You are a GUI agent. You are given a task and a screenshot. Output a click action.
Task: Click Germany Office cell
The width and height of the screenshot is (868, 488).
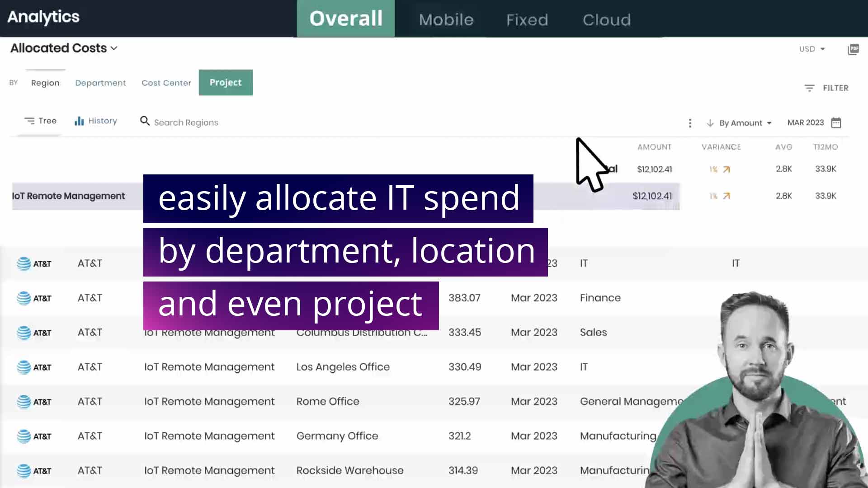click(337, 436)
